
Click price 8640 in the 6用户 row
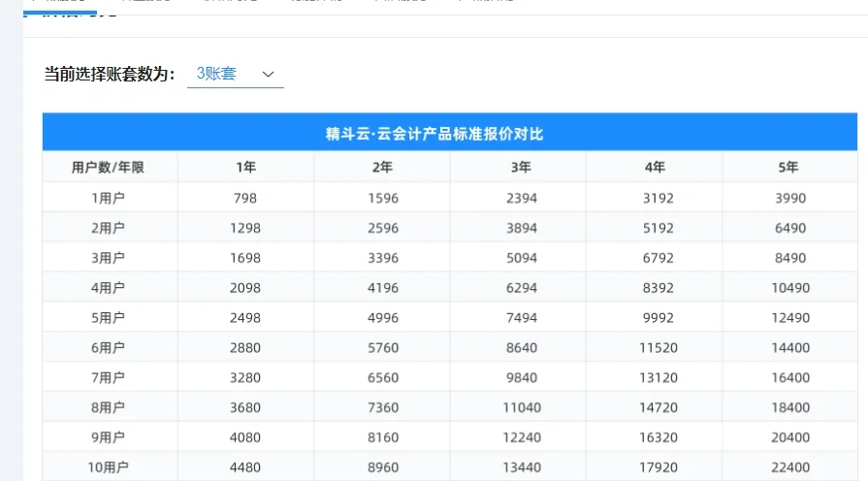522,347
